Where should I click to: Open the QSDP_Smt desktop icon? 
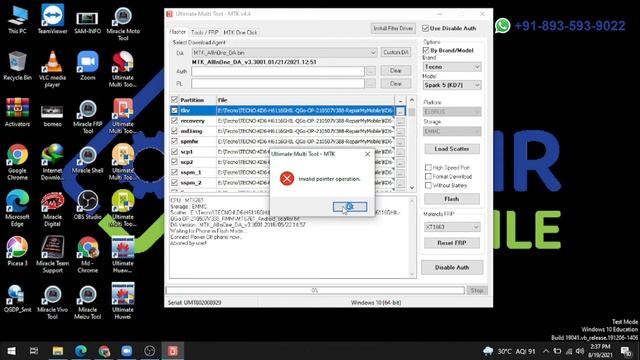click(17, 298)
